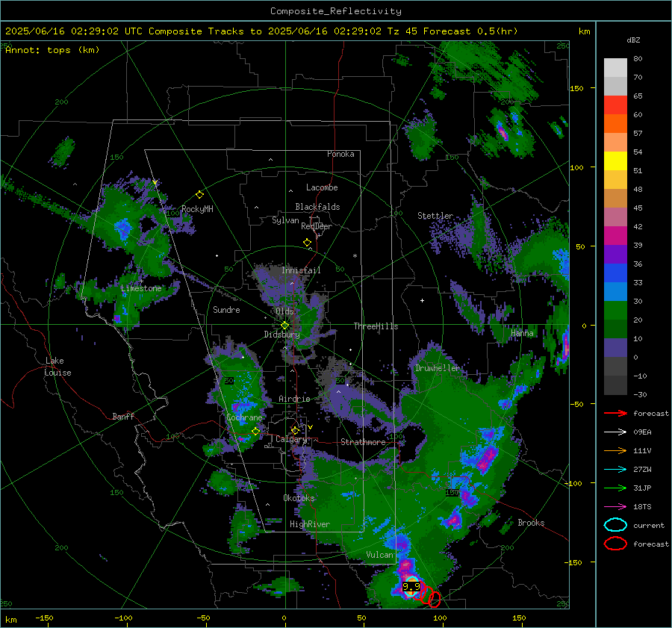Image resolution: width=672 pixels, height=628 pixels.
Task: Click the Ponoka city label
Action: pyautogui.click(x=340, y=154)
